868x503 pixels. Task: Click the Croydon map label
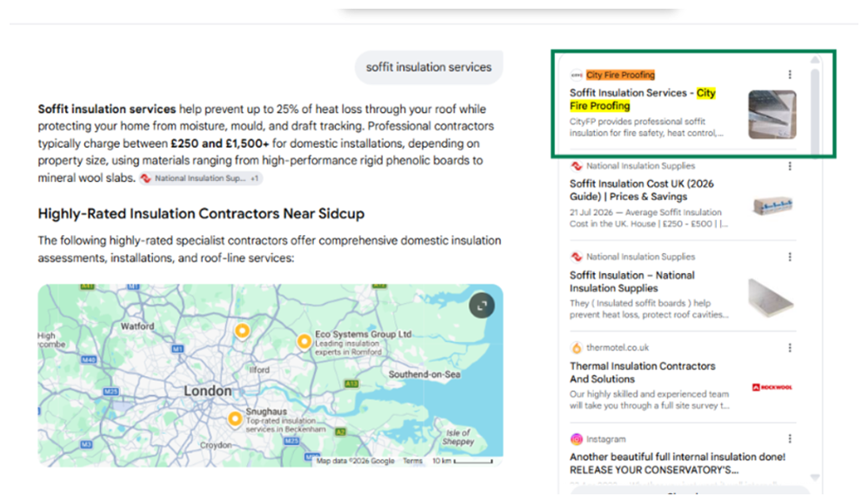[x=216, y=445]
